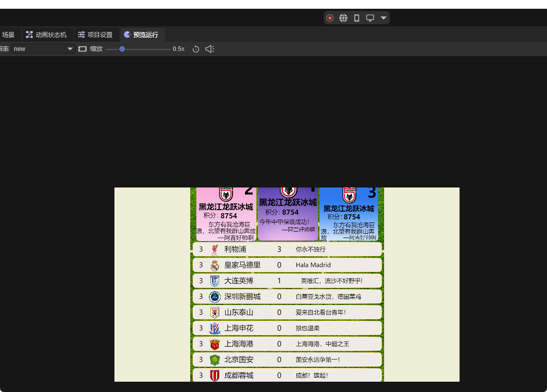Image resolution: width=547 pixels, height=392 pixels.
Task: Click the refresh preview icon
Action: 196,49
